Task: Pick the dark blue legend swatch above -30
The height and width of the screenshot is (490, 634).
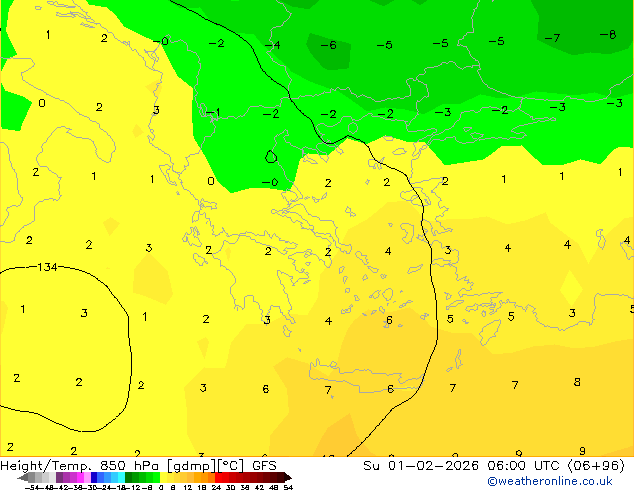Action: (94, 477)
